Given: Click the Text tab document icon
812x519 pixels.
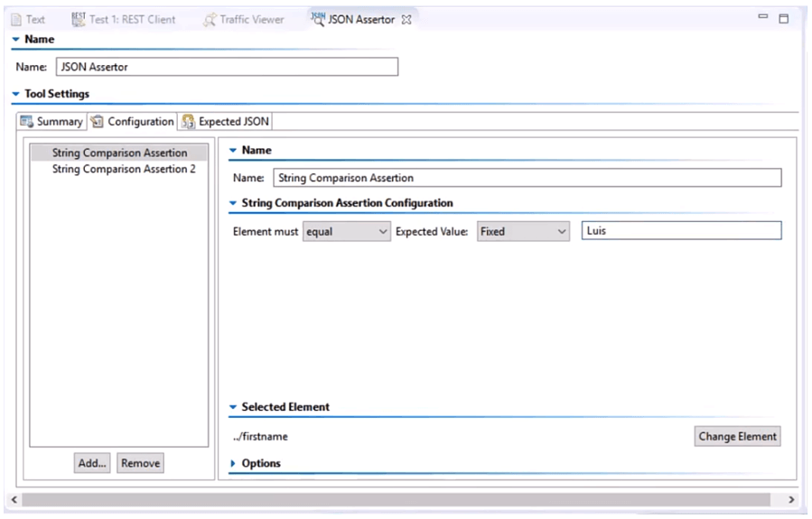Looking at the screenshot, I should coord(16,20).
